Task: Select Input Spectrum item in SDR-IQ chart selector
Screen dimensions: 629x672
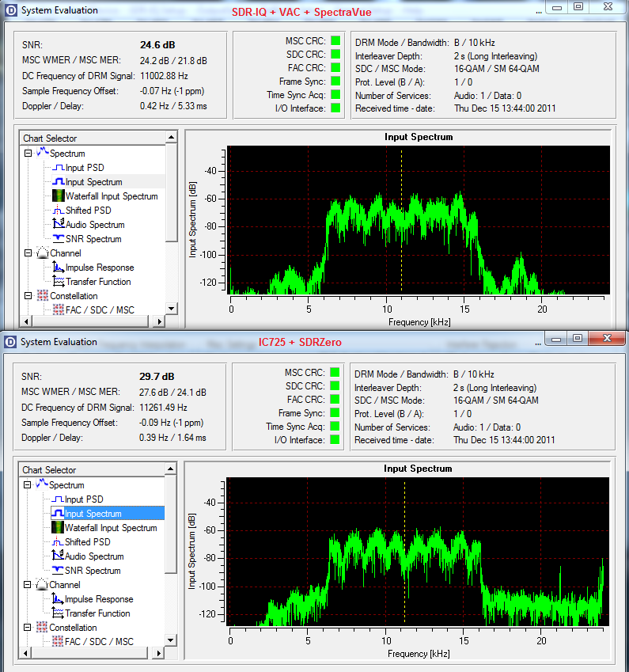Action: pyautogui.click(x=94, y=182)
